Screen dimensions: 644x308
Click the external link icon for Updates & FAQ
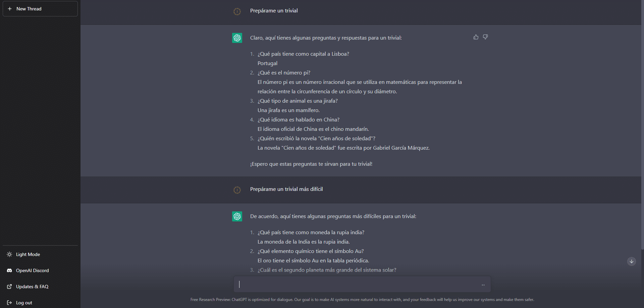(x=9, y=287)
